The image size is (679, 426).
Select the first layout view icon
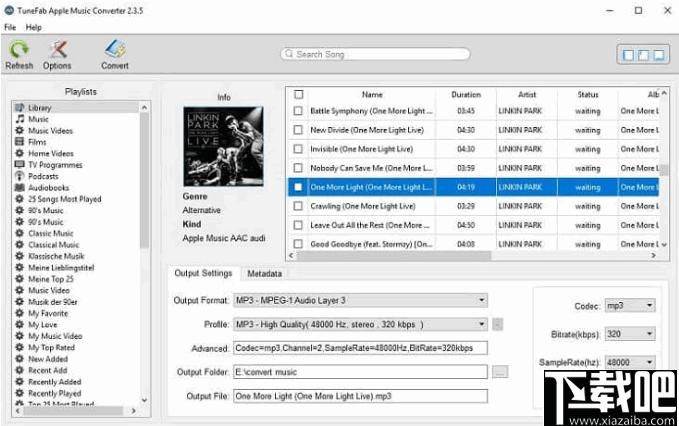pyautogui.click(x=628, y=55)
